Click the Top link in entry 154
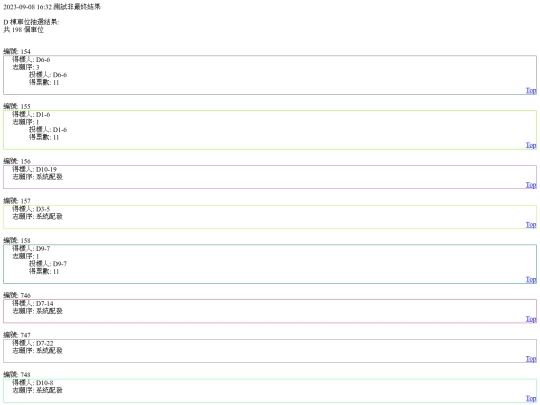Image resolution: width=540 pixels, height=405 pixels. point(531,91)
